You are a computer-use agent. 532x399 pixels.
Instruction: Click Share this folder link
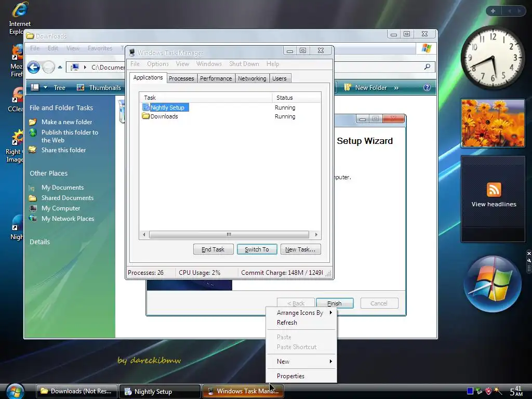click(63, 150)
